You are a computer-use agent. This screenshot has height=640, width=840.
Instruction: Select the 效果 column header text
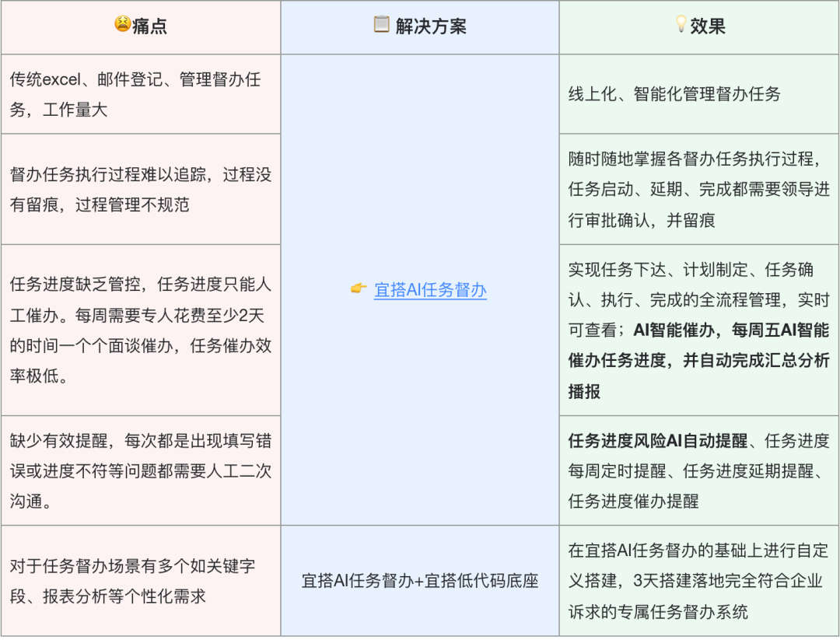707,26
